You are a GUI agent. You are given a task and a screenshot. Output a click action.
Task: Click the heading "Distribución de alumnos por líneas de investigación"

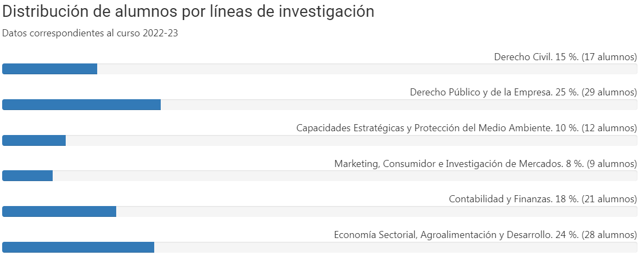click(x=188, y=12)
